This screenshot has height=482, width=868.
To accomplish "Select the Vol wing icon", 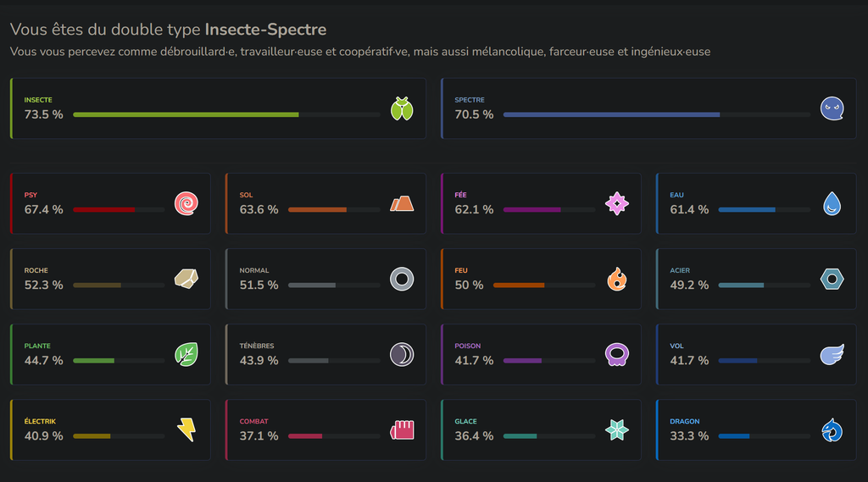I will 832,354.
